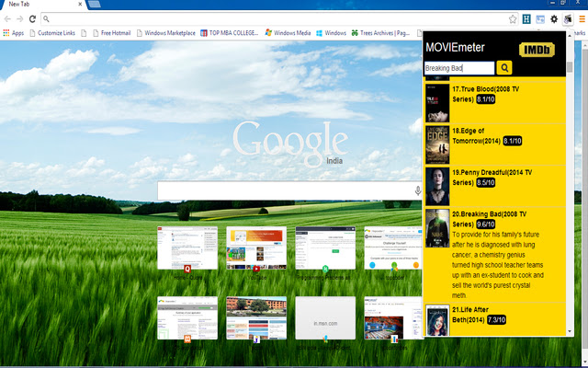Screen dimensions: 588x368
Task: Click the Breaking Bad poster thumbnail
Action: [437, 228]
